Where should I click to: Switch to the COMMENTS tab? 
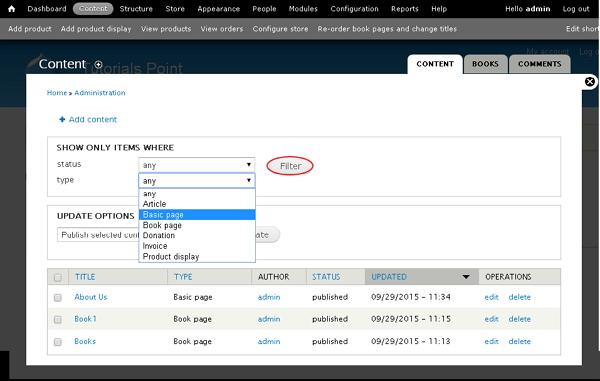point(540,64)
